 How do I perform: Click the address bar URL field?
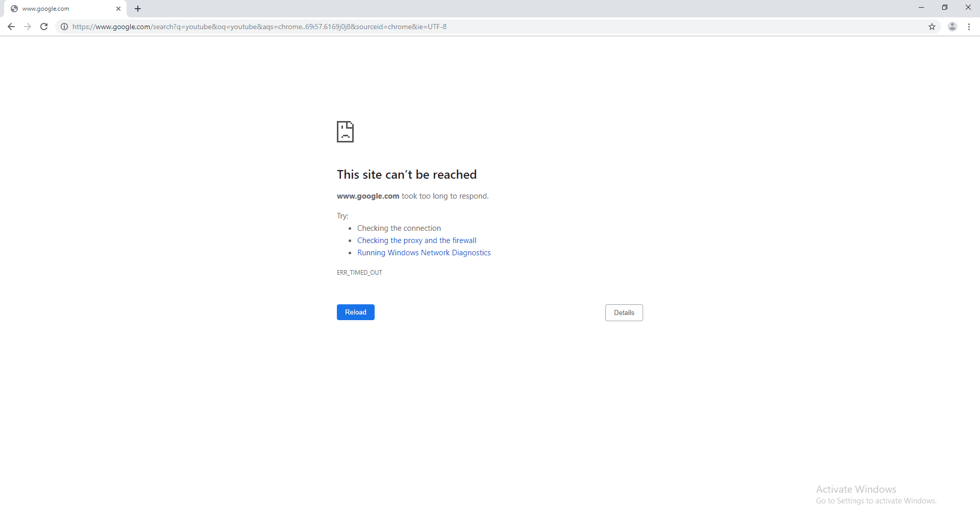(x=498, y=27)
